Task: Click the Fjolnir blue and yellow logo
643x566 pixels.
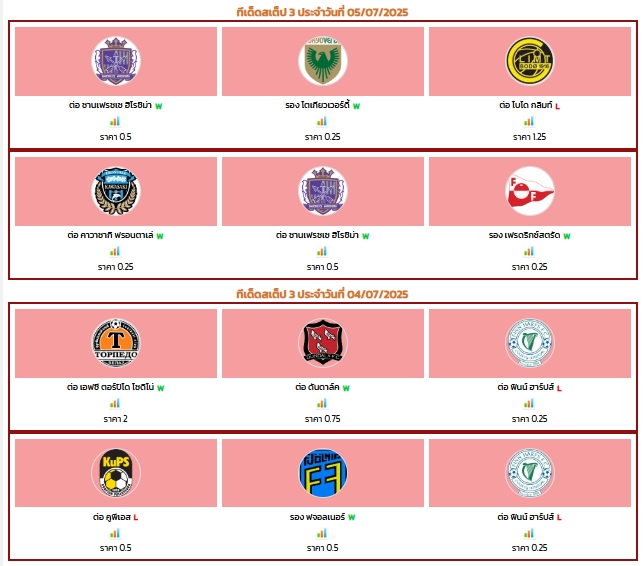Action: tap(323, 472)
